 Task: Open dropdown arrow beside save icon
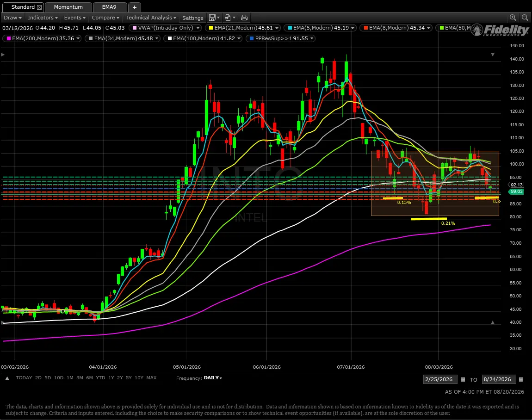(x=218, y=18)
